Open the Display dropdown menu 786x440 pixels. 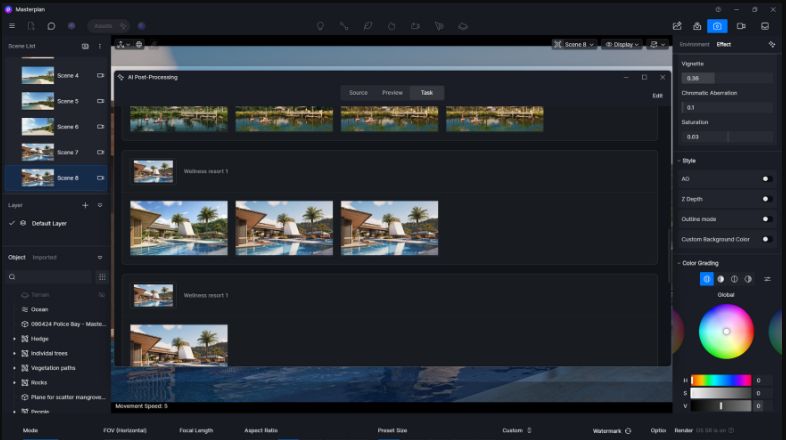(x=622, y=44)
